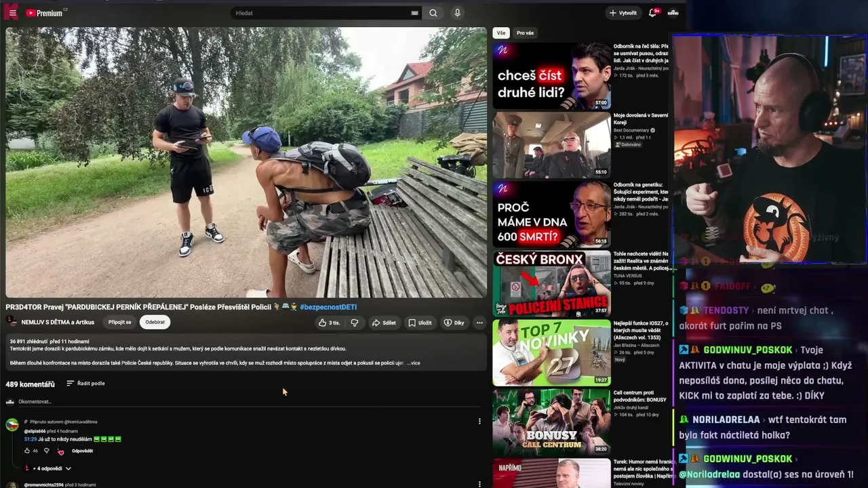The image size is (868, 488).
Task: Go to YouTube Premium home logo
Action: click(44, 13)
